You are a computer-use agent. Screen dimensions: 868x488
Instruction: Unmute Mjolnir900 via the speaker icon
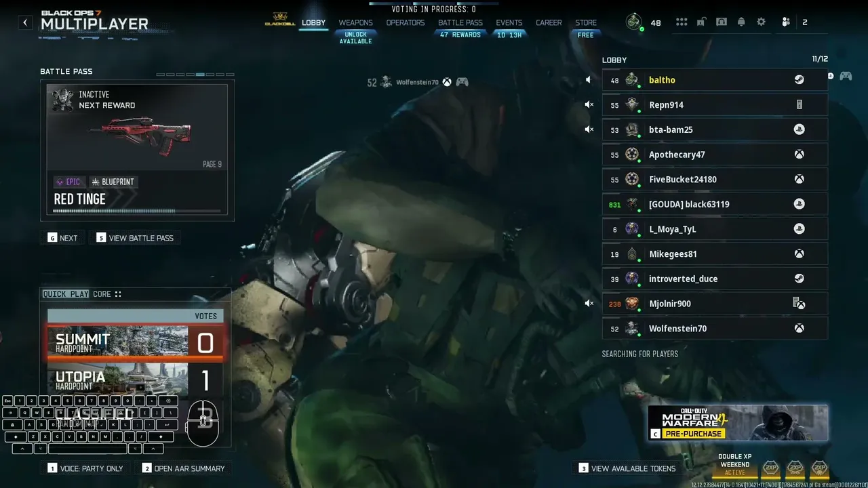(589, 304)
